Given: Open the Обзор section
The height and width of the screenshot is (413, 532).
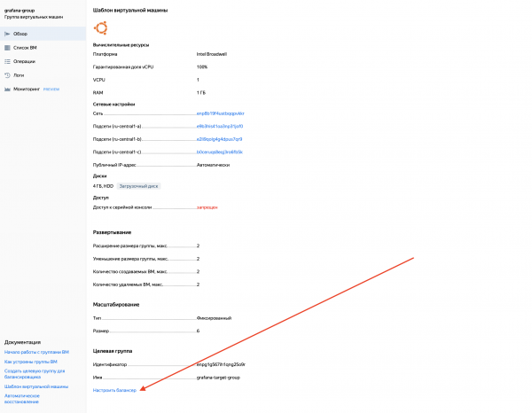Looking at the screenshot, I should coord(20,33).
